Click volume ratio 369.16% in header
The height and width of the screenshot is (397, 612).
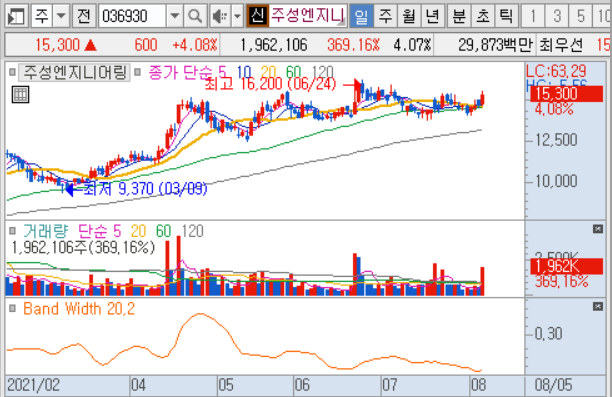(x=353, y=45)
